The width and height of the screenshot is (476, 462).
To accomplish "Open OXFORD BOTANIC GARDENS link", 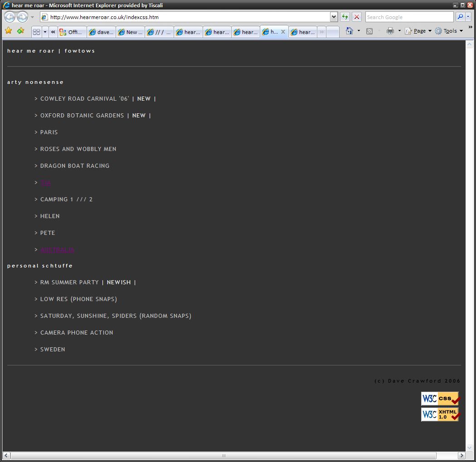I will 82,115.
